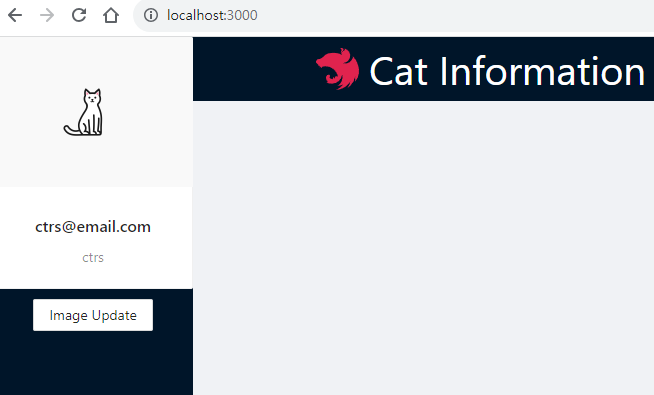Go to the browser home page icon
Viewport: 654px width, 395px height.
pos(111,15)
